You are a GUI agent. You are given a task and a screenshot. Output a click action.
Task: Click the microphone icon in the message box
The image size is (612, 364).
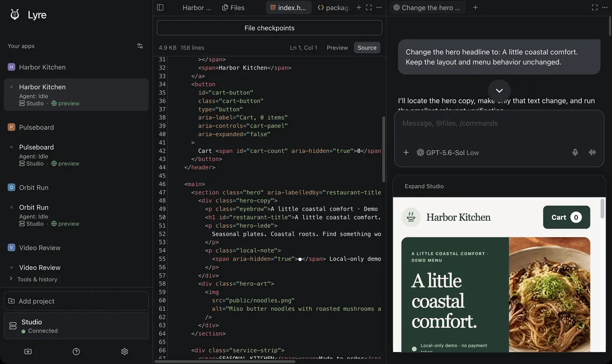point(575,152)
